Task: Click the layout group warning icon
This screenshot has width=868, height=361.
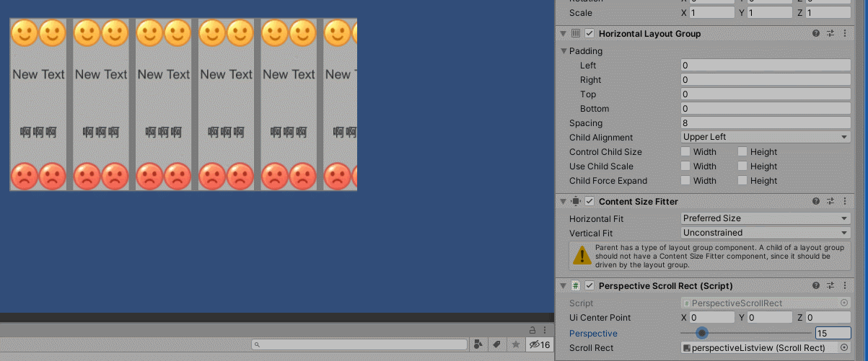Action: point(581,255)
